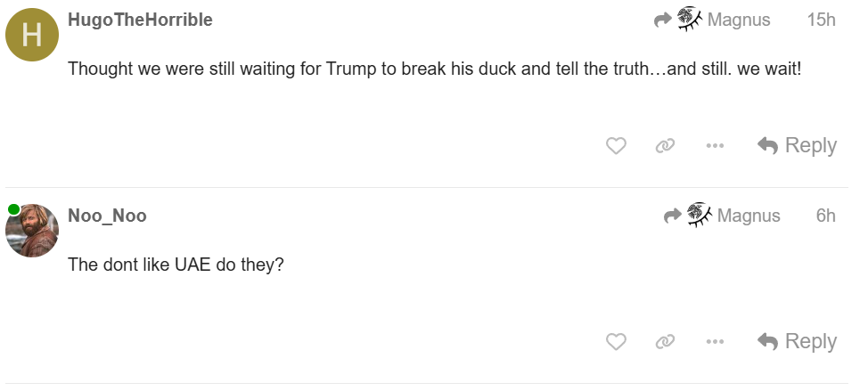Screen dimensions: 868x391
Task: Click reply arrow icon on Noo_Noo's post header
Action: pos(673,216)
